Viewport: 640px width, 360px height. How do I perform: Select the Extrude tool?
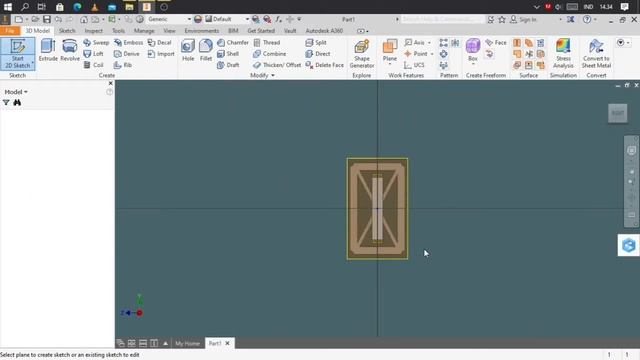48,50
